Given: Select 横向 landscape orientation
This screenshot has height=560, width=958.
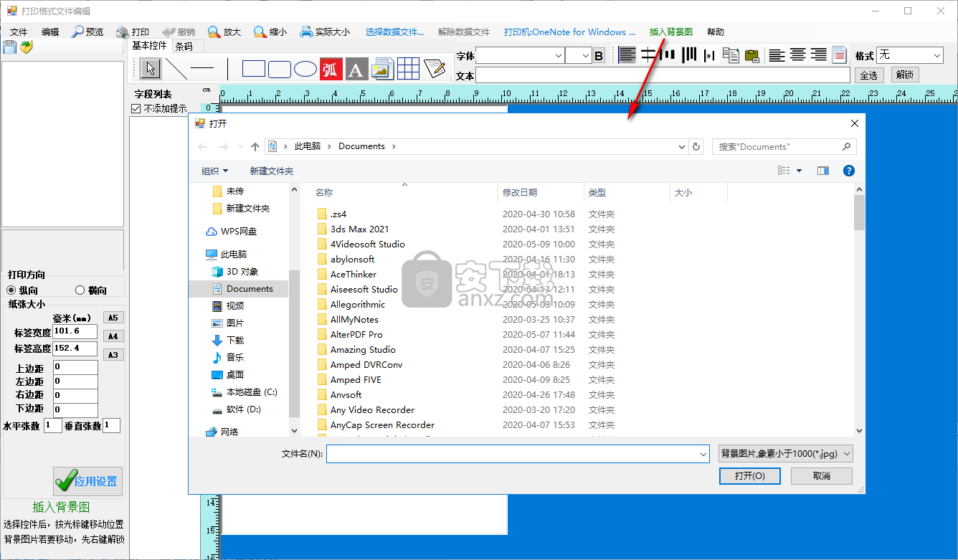Looking at the screenshot, I should click(x=80, y=290).
